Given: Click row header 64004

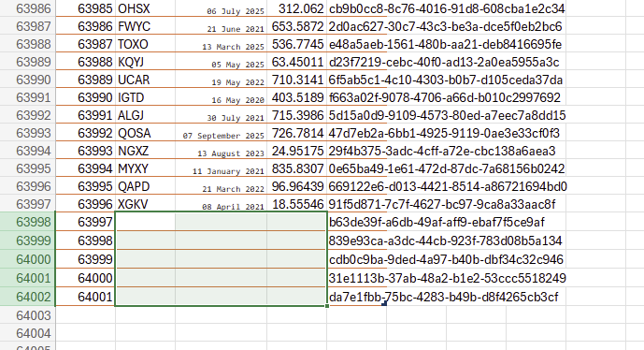Looking at the screenshot, I should coord(27,333).
